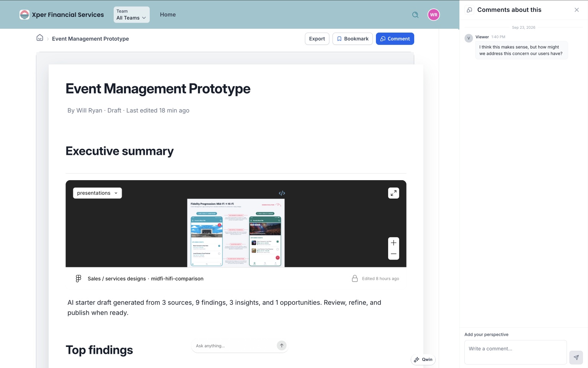This screenshot has height=368, width=588.
Task: Expand the Figma preview to fullscreen
Action: click(394, 193)
